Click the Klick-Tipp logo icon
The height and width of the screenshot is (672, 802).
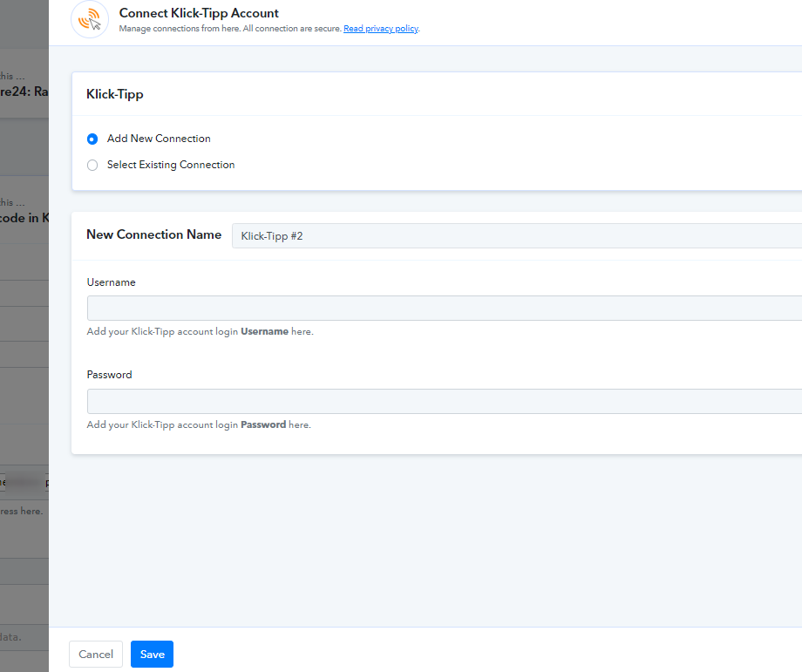pos(90,19)
